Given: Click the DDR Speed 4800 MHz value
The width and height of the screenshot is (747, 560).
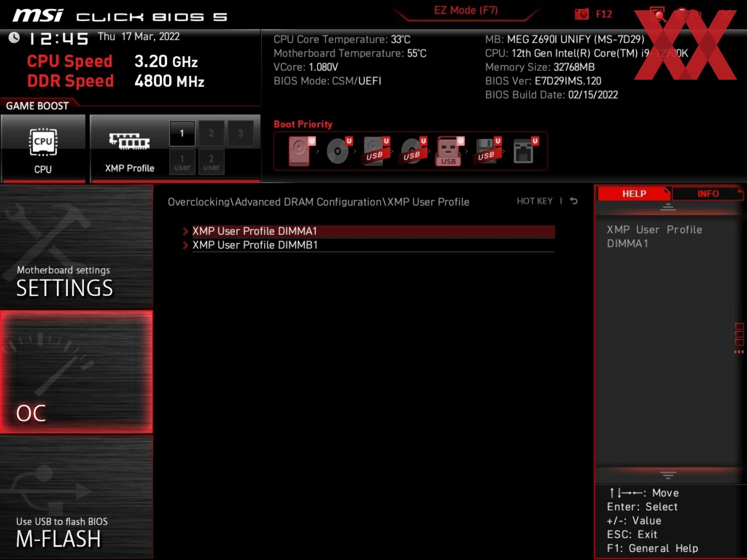Looking at the screenshot, I should [169, 81].
